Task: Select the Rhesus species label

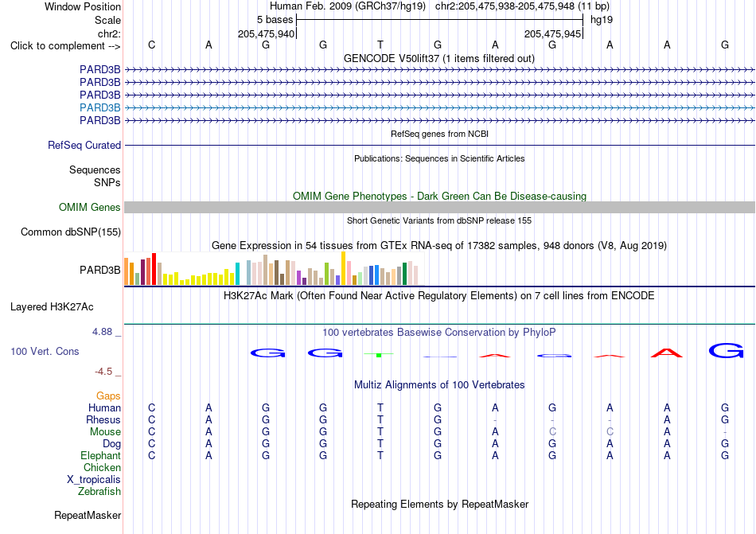Action: pyautogui.click(x=103, y=419)
